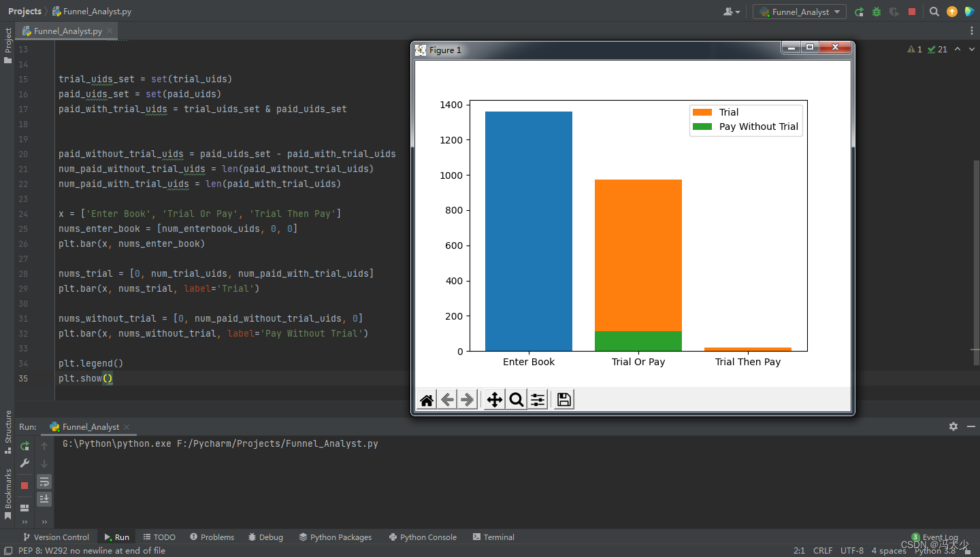This screenshot has height=557, width=980.
Task: Rerun program in Run panel sidebar
Action: tap(24, 446)
